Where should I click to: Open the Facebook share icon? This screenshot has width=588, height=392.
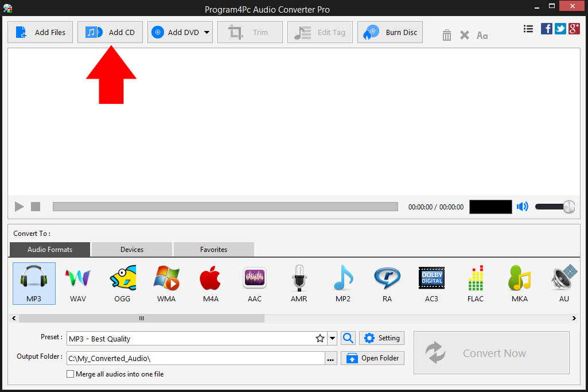[x=546, y=28]
